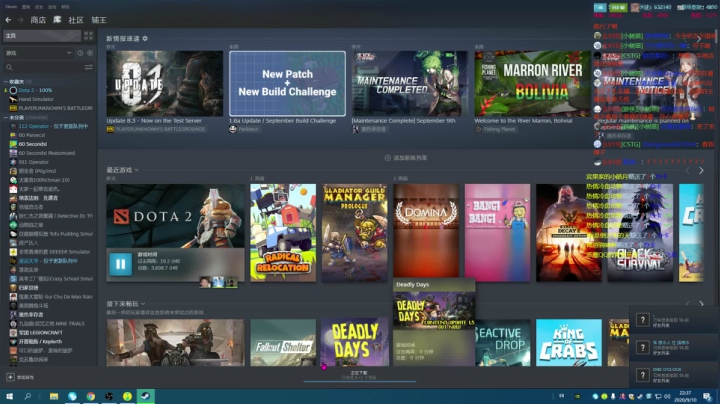Open the Fallout Shelter game cover

coord(283,342)
